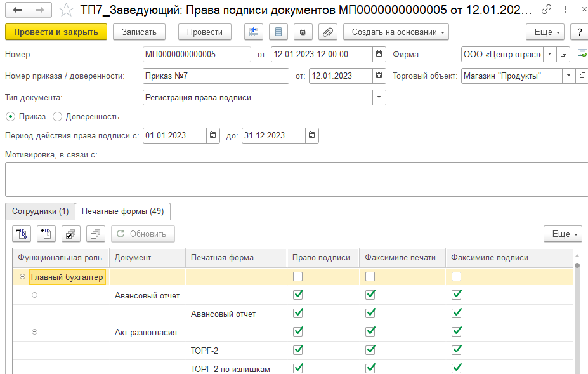Open document movements register icon
Screen dimensions: 588x374
tap(278, 32)
